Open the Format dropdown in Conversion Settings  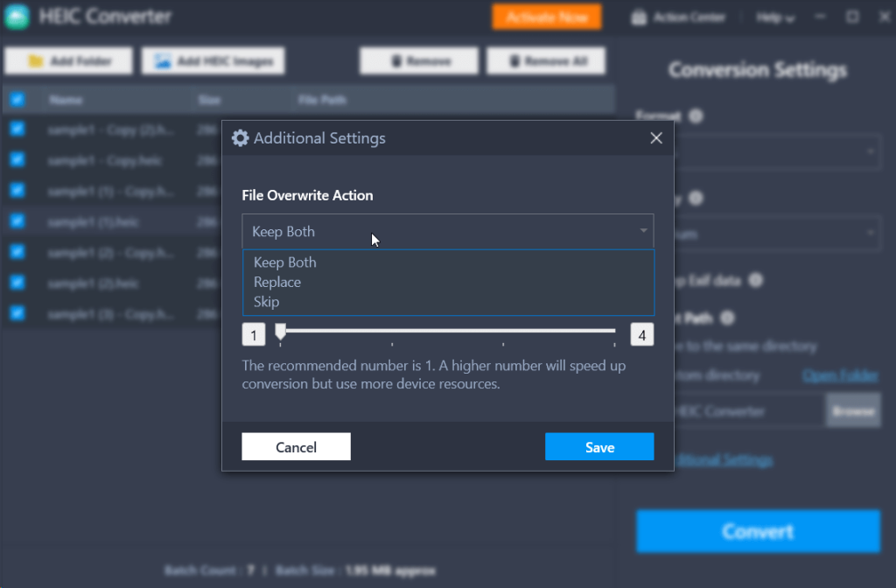(x=777, y=151)
